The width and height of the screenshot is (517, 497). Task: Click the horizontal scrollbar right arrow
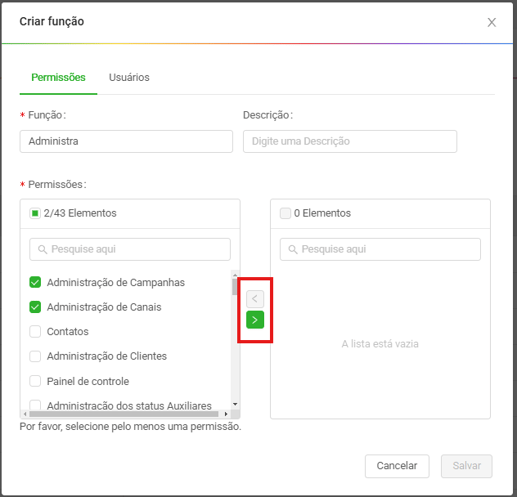click(226, 414)
